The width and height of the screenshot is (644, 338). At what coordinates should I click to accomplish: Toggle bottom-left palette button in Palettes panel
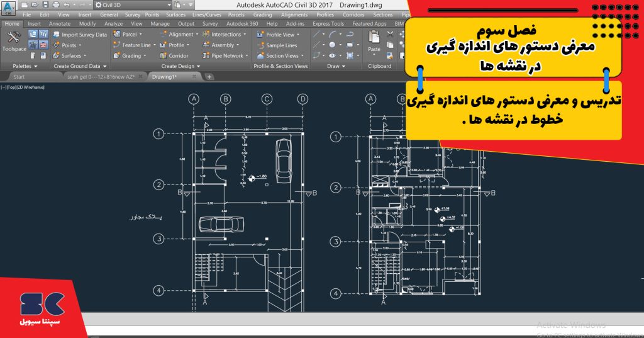coord(33,55)
